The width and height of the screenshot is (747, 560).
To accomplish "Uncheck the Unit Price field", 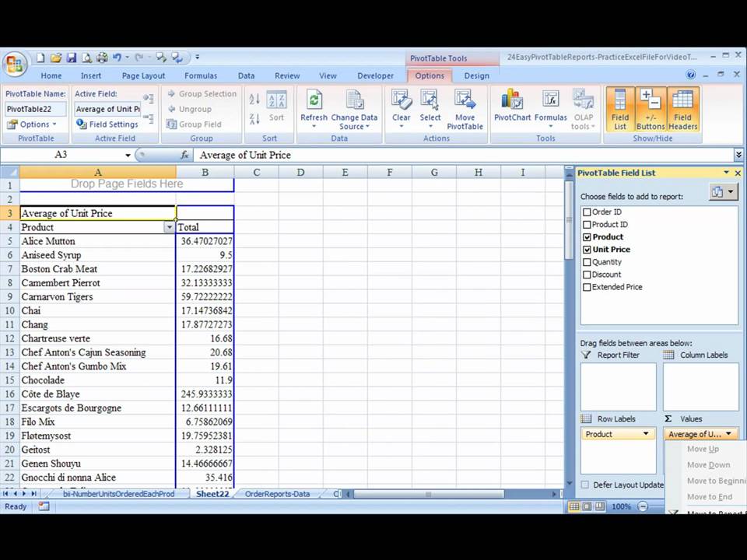I will pyautogui.click(x=587, y=250).
